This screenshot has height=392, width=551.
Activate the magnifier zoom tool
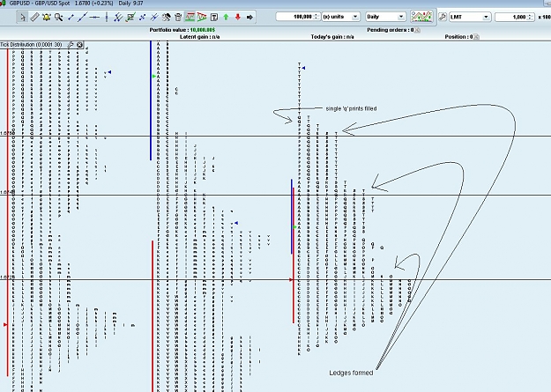[59, 17]
